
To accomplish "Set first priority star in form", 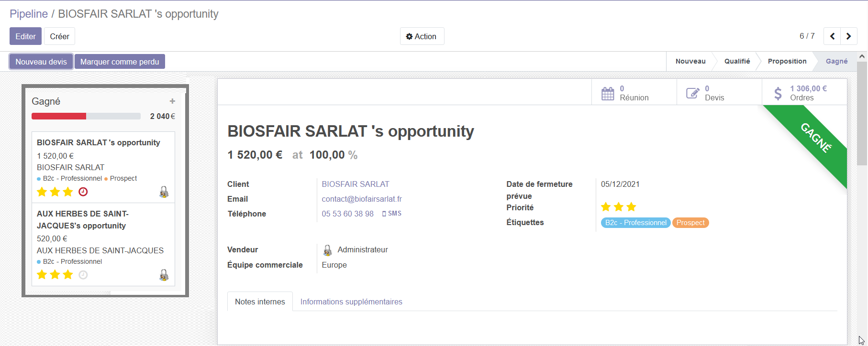I will (606, 207).
